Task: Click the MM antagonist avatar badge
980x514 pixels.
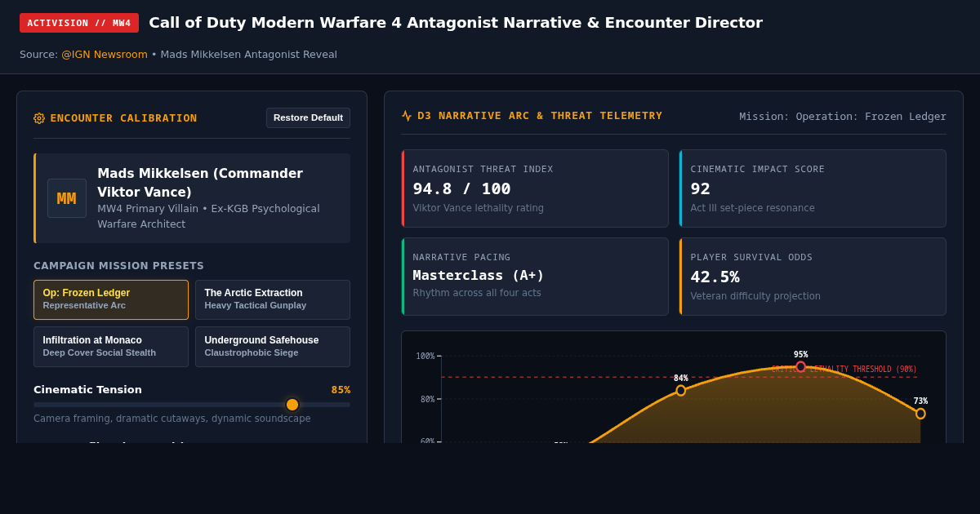Action: tap(67, 198)
